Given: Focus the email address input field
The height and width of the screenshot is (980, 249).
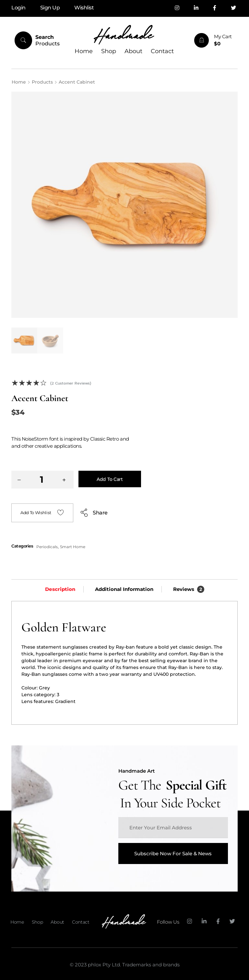Looking at the screenshot, I should pyautogui.click(x=173, y=827).
